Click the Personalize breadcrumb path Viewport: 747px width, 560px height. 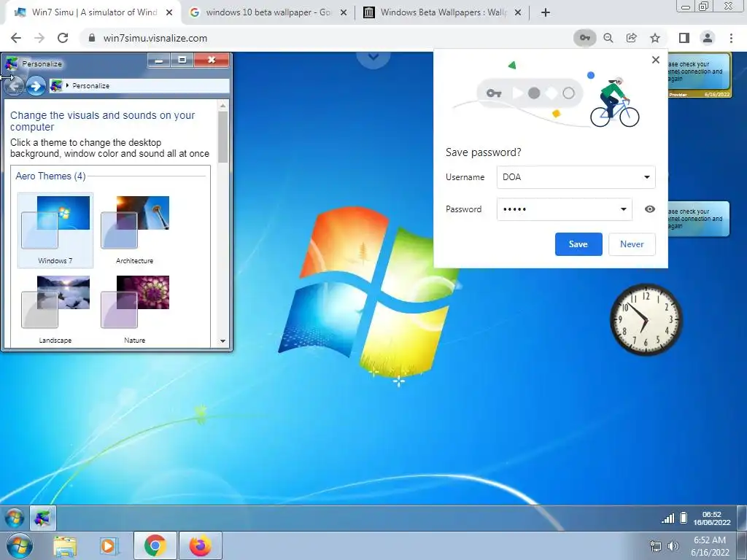point(90,86)
